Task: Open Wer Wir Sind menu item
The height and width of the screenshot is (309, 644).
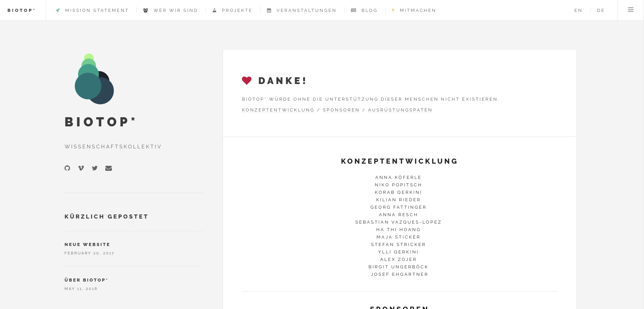Action: click(175, 11)
